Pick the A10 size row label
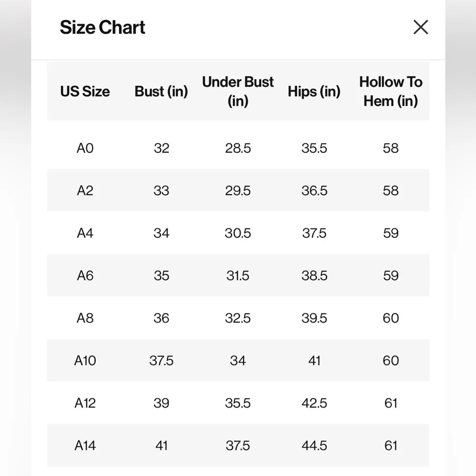This screenshot has height=476, width=476. point(85,360)
